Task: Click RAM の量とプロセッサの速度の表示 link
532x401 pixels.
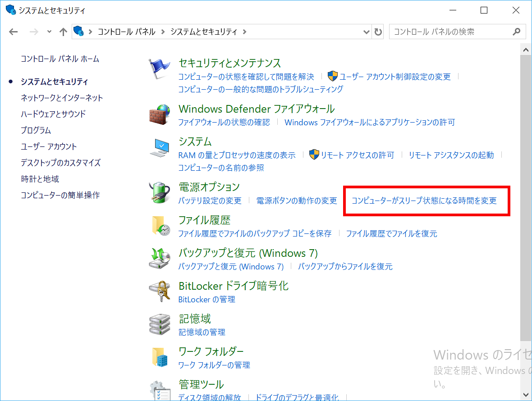Action: [237, 155]
